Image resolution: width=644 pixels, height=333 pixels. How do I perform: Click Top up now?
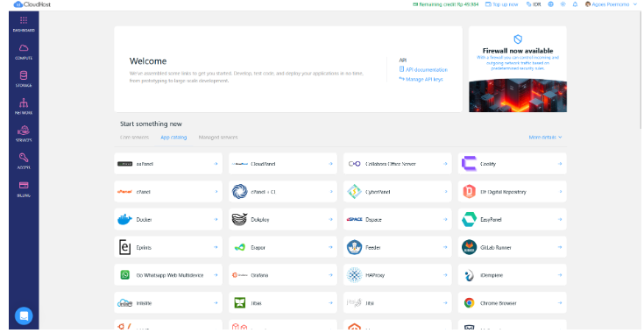(x=502, y=4)
